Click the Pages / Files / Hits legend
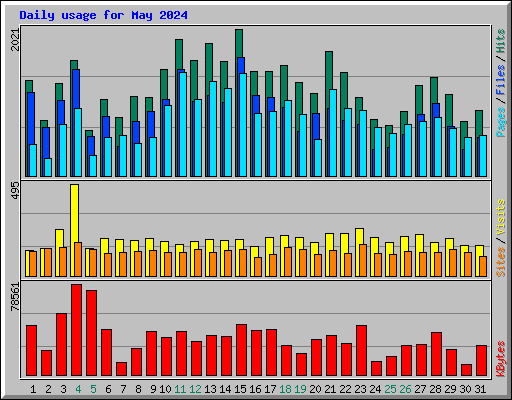 pos(501,83)
